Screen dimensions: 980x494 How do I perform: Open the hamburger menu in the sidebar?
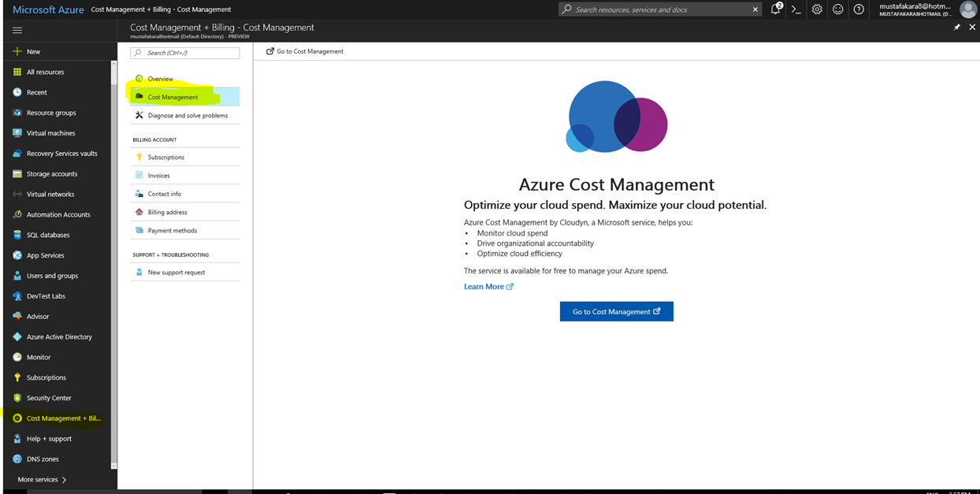[17, 31]
